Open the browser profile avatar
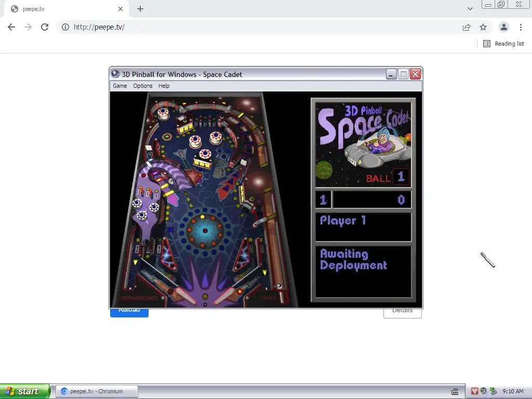This screenshot has width=532, height=399. [x=504, y=27]
